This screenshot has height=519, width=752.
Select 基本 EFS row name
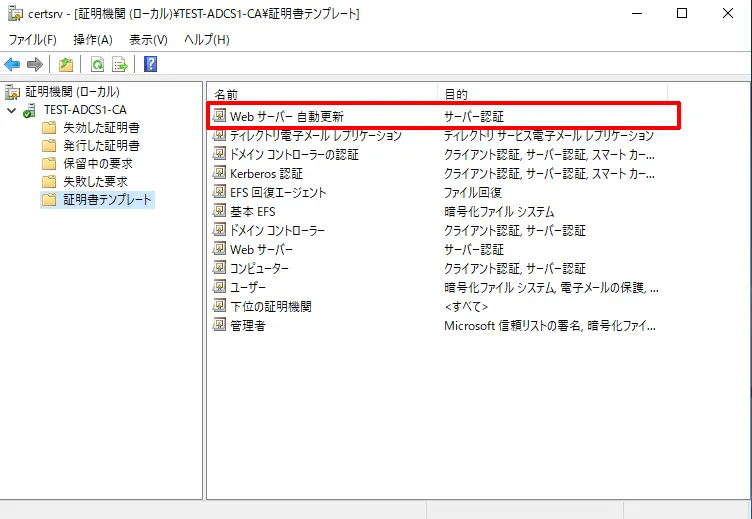pyautogui.click(x=253, y=212)
